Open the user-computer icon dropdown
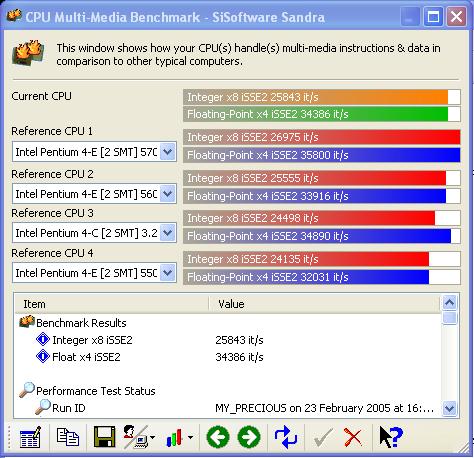This screenshot has height=458, width=474. (153, 437)
